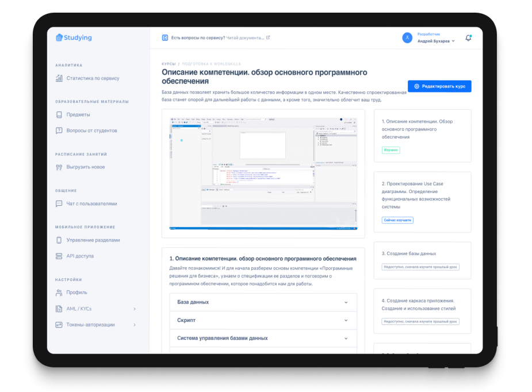Click the Studying logo icon
Screen dimensions: 532x392
tap(59, 37)
